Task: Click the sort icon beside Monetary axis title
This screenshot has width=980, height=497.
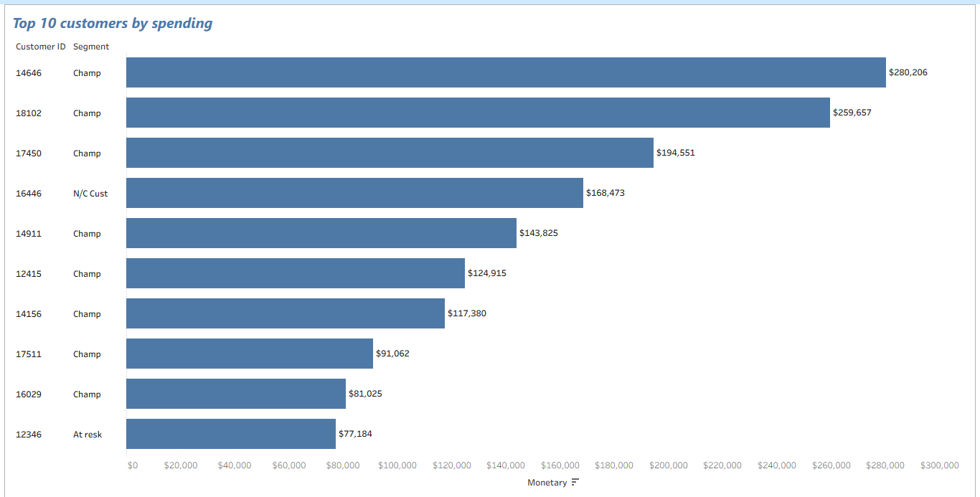Action: tap(575, 483)
